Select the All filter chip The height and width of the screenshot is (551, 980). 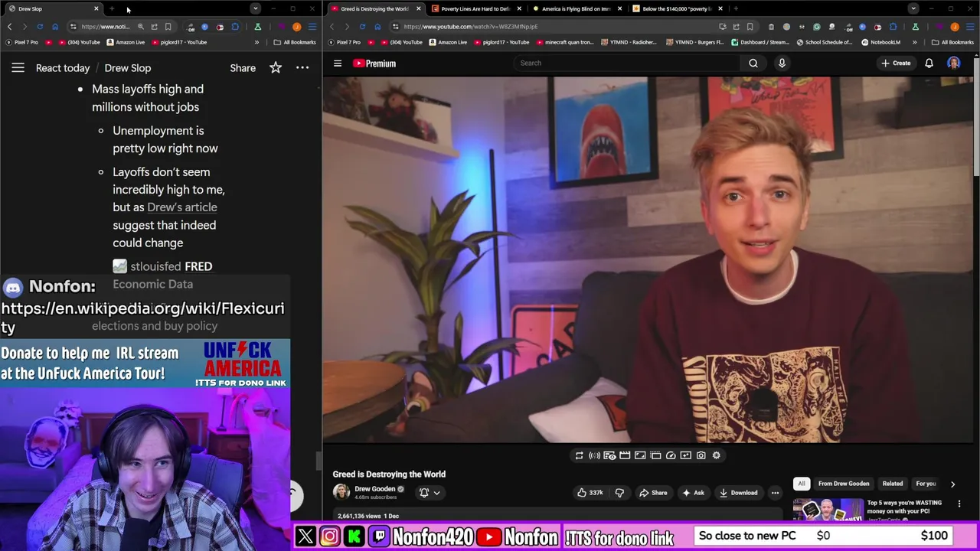(x=801, y=484)
